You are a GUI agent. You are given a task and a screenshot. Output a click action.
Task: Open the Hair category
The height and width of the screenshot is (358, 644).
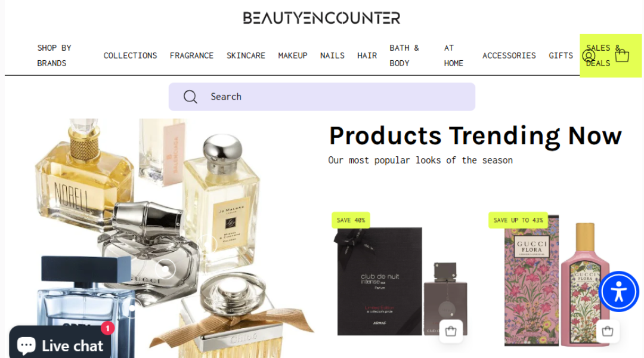[367, 55]
